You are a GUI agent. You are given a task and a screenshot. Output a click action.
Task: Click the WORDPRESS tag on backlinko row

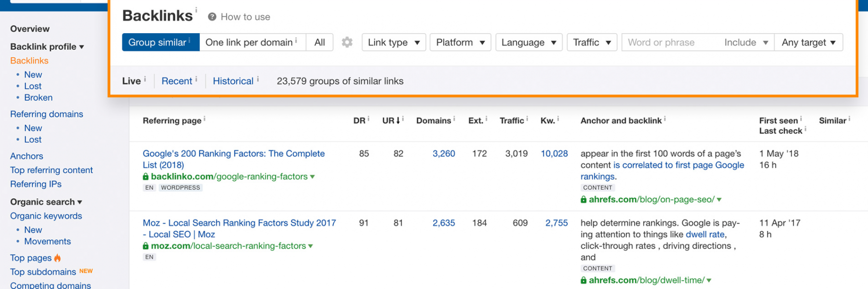(x=180, y=188)
